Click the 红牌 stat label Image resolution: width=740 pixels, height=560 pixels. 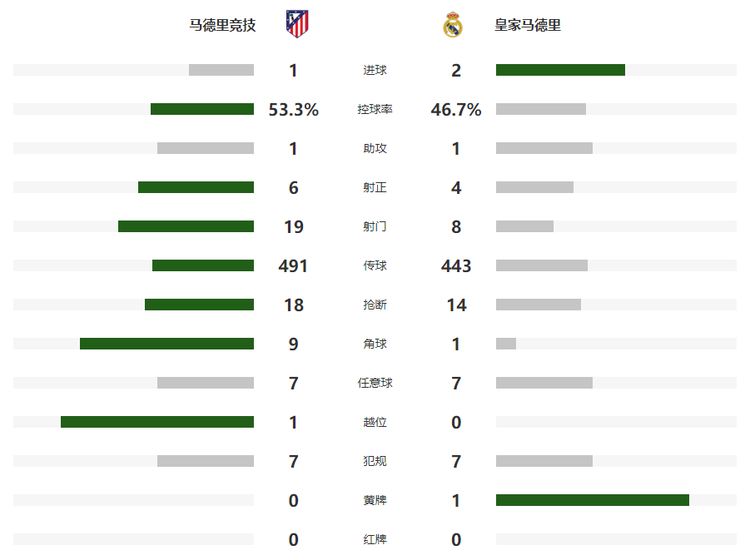tap(375, 540)
